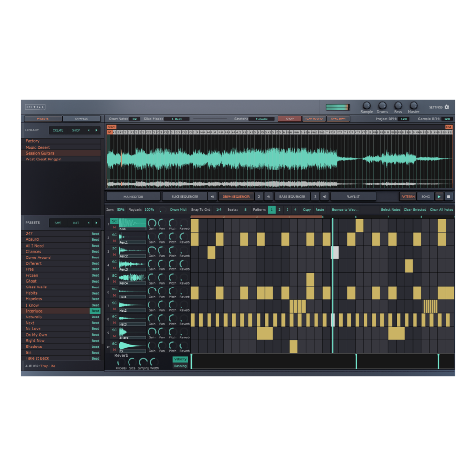Click the Master volume knob

tap(413, 105)
